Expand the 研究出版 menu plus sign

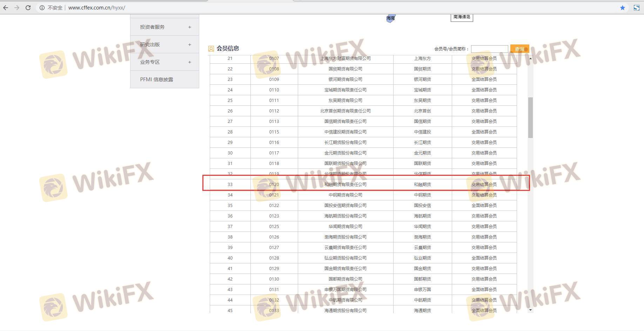pyautogui.click(x=189, y=44)
